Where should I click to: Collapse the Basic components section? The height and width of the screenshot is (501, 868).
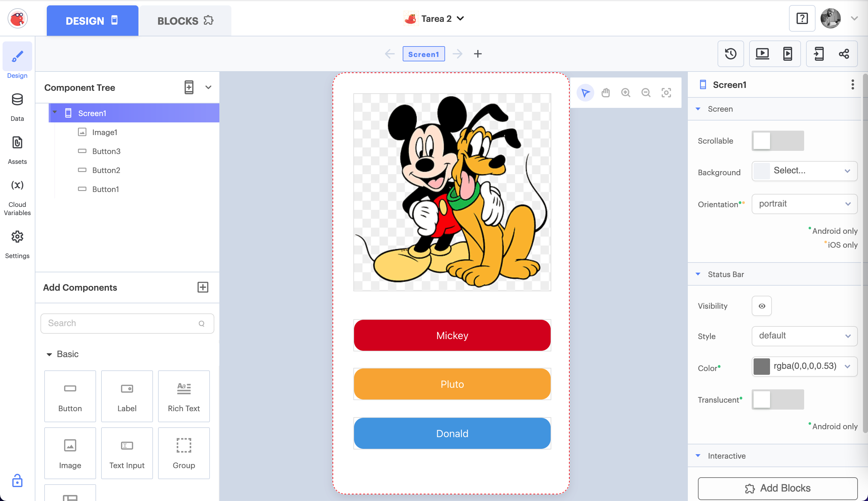[x=49, y=355]
